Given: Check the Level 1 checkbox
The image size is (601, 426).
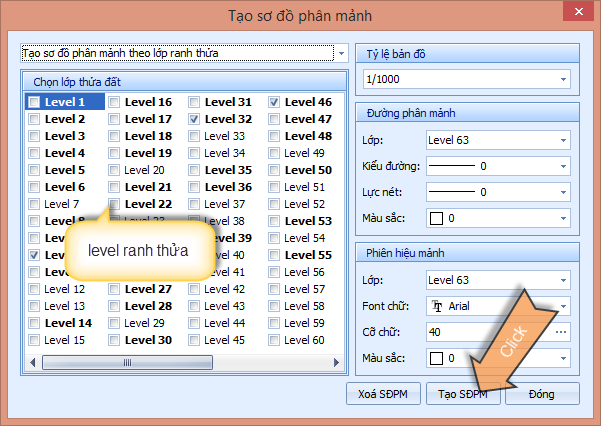Looking at the screenshot, I should (x=35, y=102).
